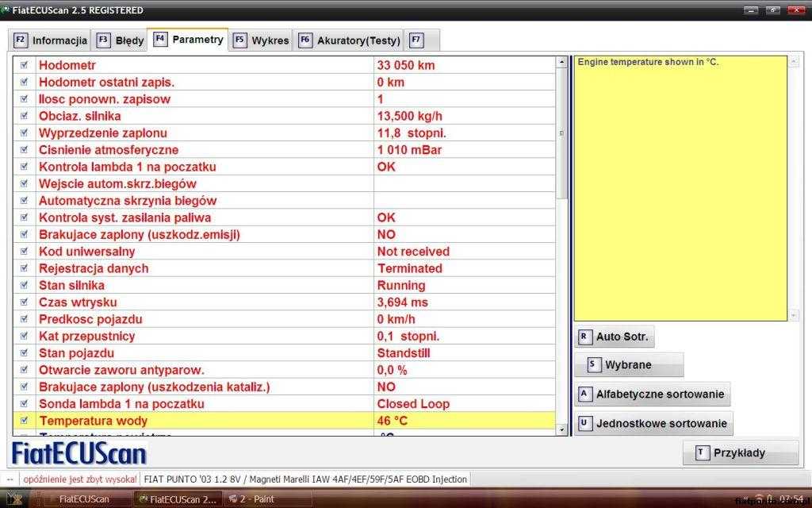Uncheck Kontrola syst. zasilania paliwa checkbox
The height and width of the screenshot is (508, 812).
[x=24, y=217]
